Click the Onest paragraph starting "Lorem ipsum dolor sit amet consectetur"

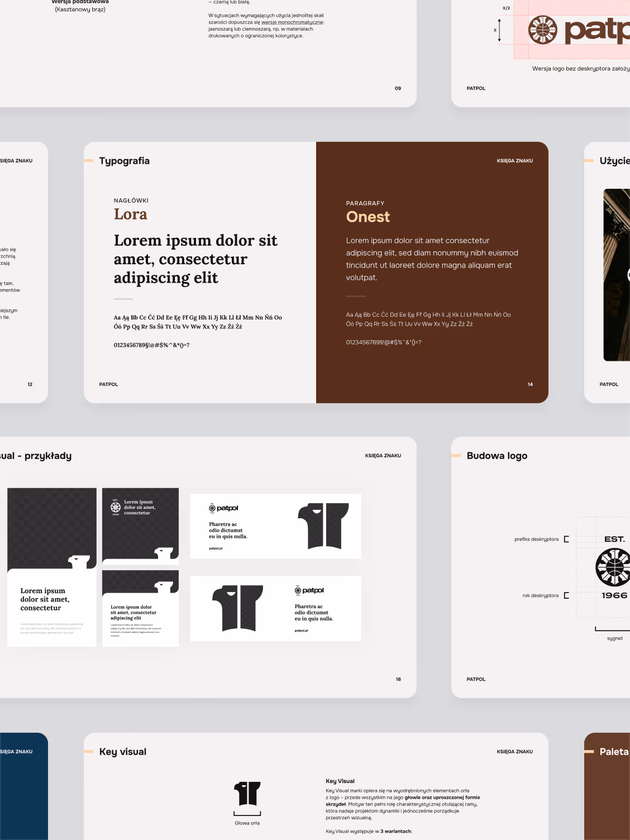point(432,259)
